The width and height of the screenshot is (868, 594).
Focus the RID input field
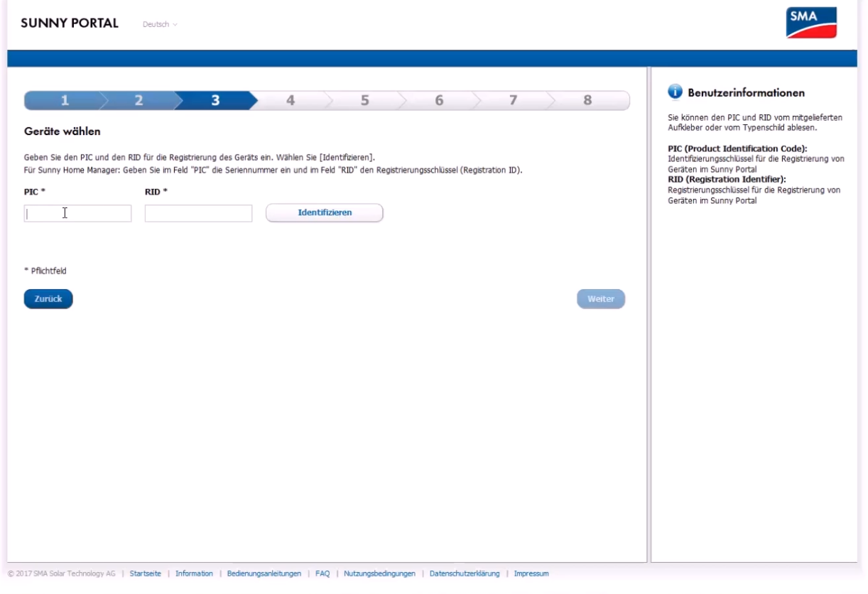[x=198, y=213]
